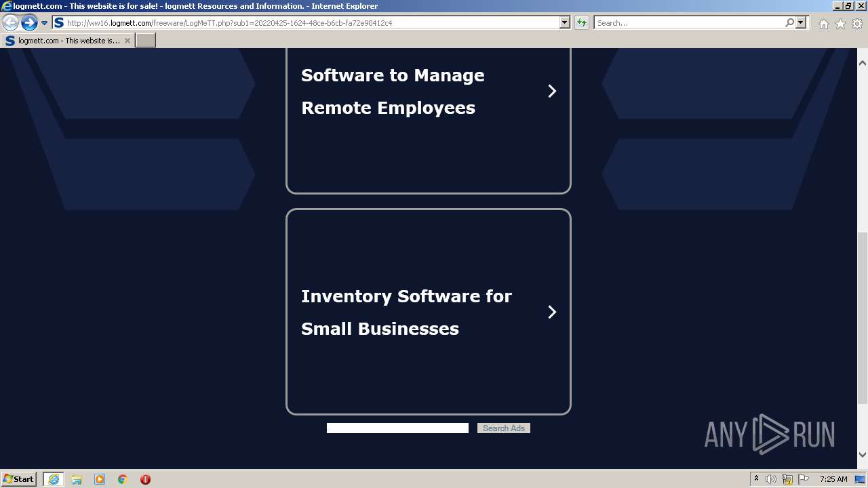Click the magnifier search icon

tap(789, 22)
